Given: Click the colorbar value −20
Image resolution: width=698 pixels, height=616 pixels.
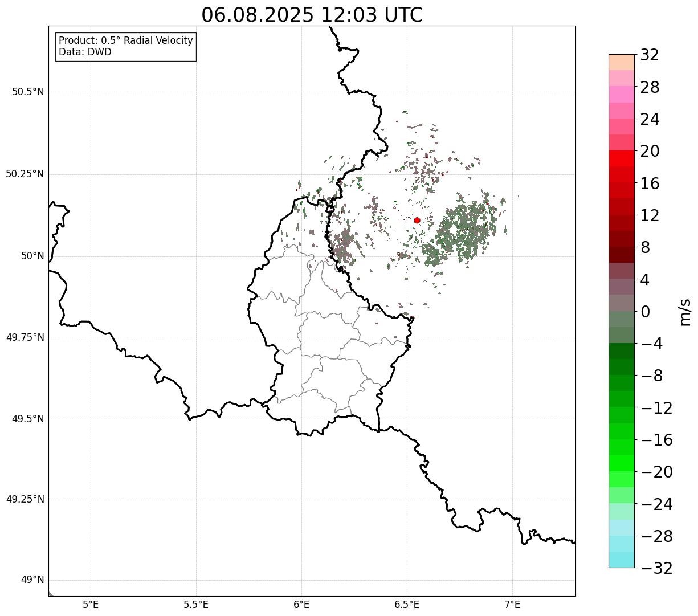Looking at the screenshot, I should [656, 472].
